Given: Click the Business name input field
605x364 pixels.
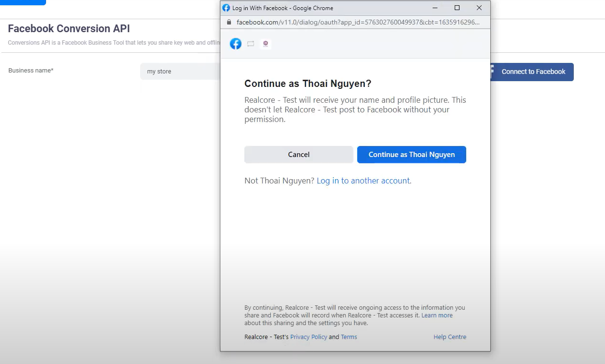Looking at the screenshot, I should [181, 72].
